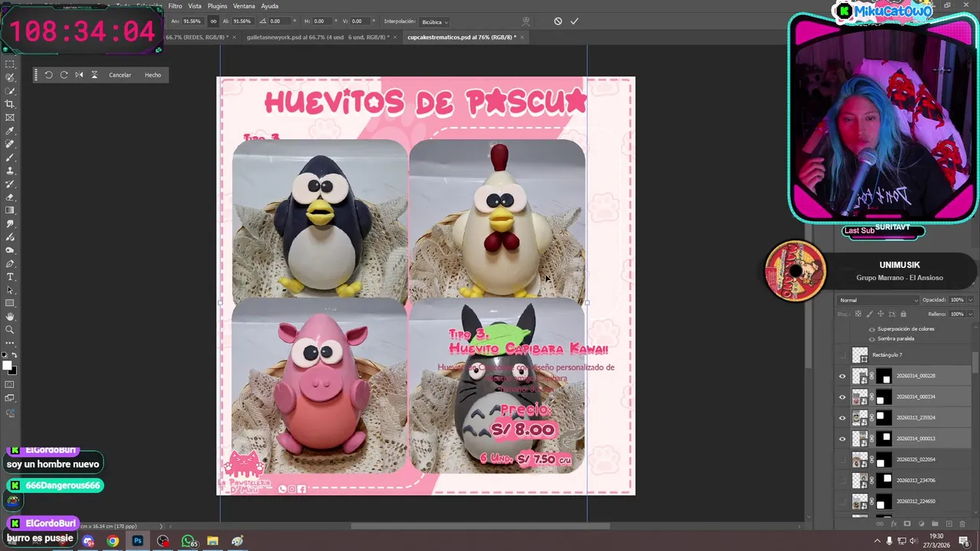The image size is (980, 551).
Task: Select the Gradient tool
Action: (x=10, y=210)
